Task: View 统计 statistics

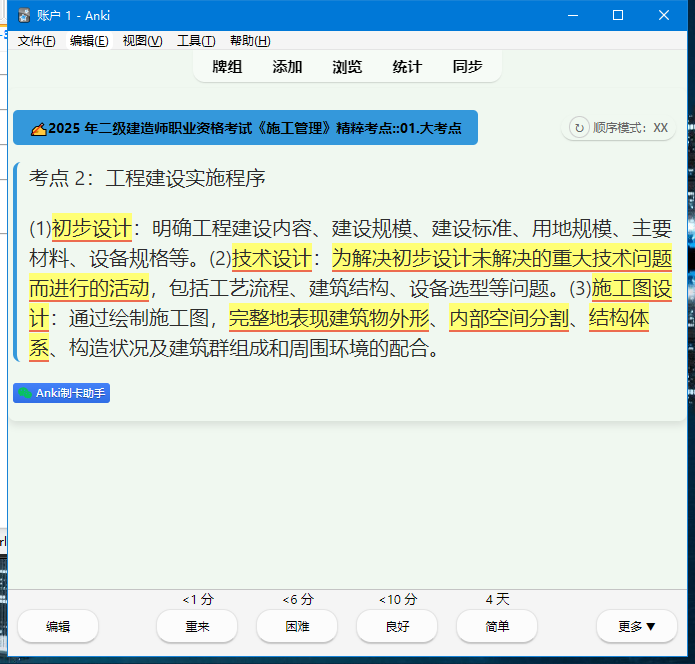Action: click(407, 66)
